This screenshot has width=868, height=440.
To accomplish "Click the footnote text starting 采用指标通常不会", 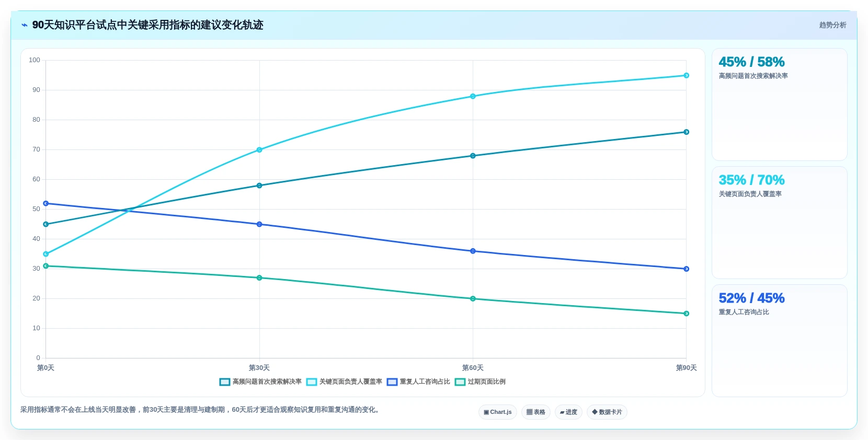I will [201, 410].
